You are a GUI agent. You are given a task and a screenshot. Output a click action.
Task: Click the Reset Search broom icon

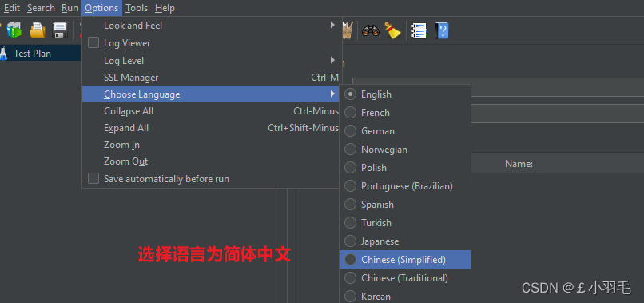pyautogui.click(x=392, y=30)
